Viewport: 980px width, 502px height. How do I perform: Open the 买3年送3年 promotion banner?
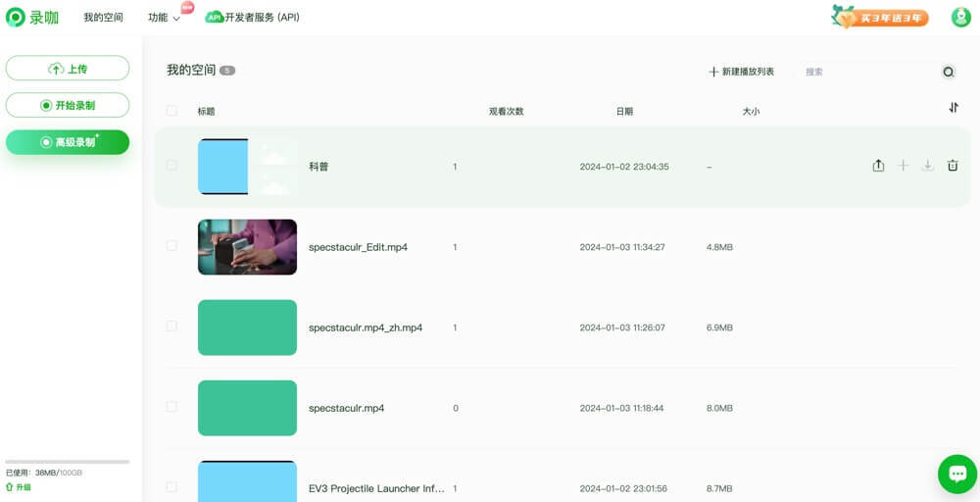880,18
